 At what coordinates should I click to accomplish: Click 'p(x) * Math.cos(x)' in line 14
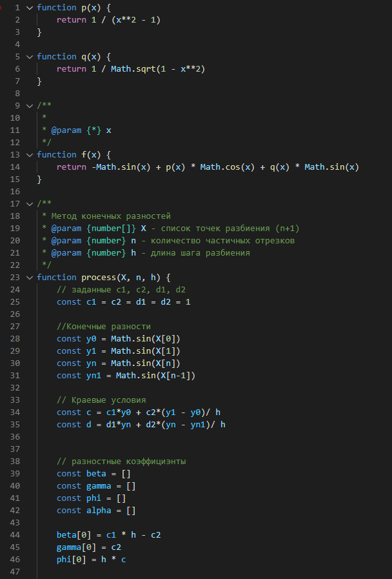pyautogui.click(x=210, y=167)
